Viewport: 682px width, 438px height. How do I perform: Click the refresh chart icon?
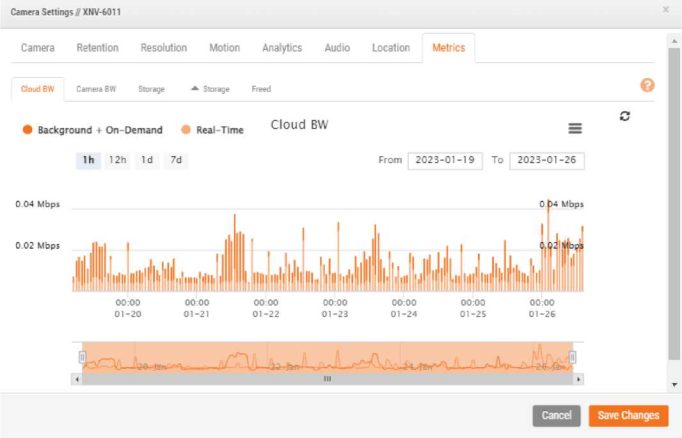click(625, 116)
